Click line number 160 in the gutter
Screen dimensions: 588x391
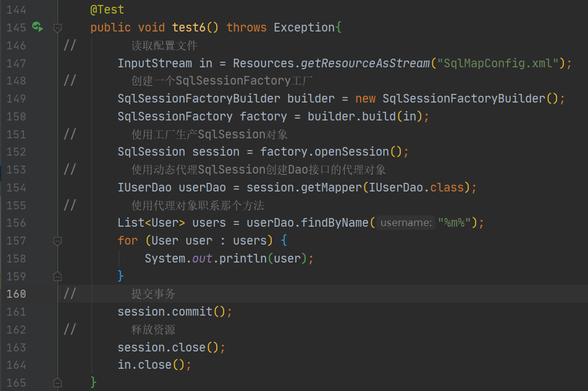16,294
